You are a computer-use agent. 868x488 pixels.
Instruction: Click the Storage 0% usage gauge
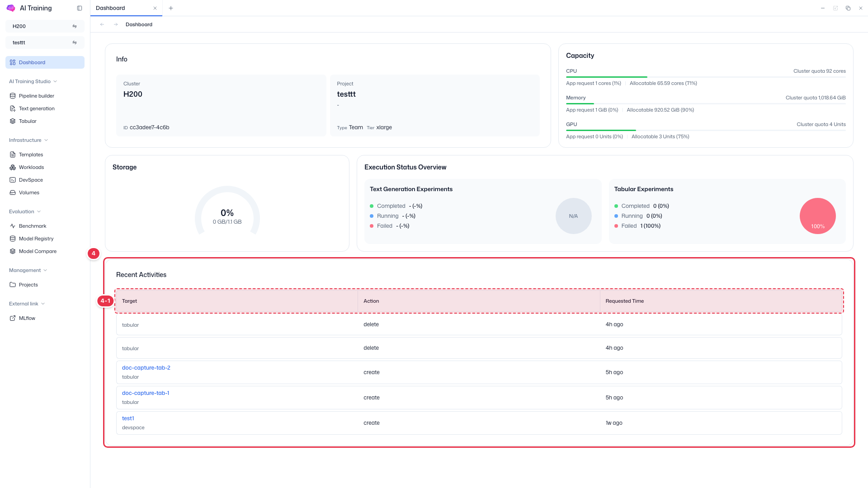coord(227,211)
